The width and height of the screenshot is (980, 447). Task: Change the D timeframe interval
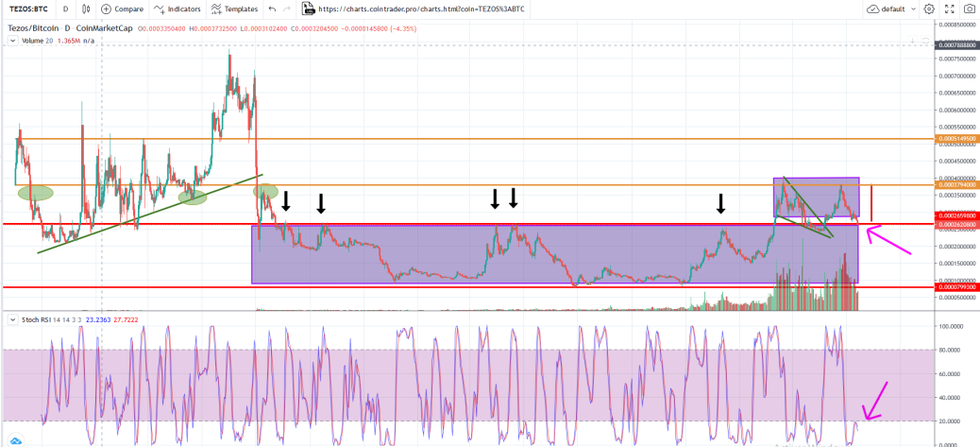click(65, 9)
